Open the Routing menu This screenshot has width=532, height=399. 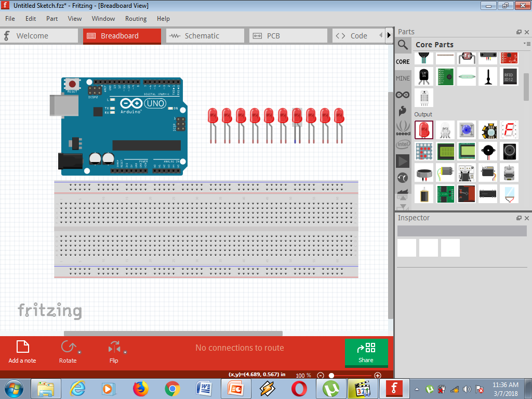point(136,19)
